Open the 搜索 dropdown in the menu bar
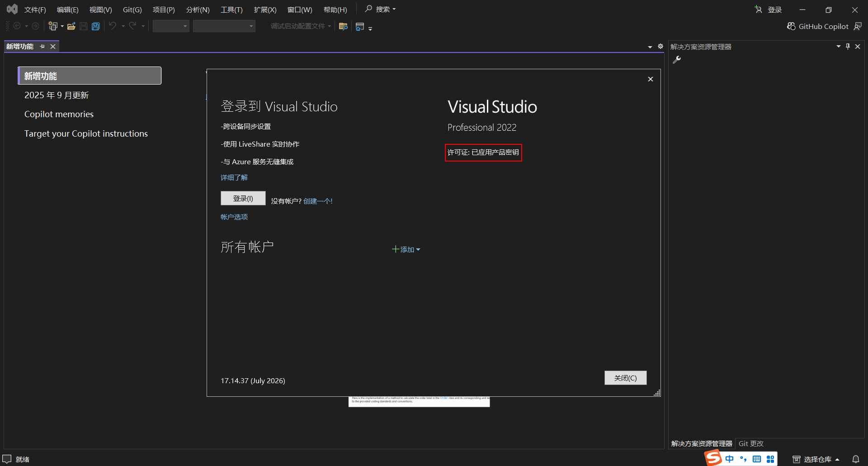 [386, 9]
